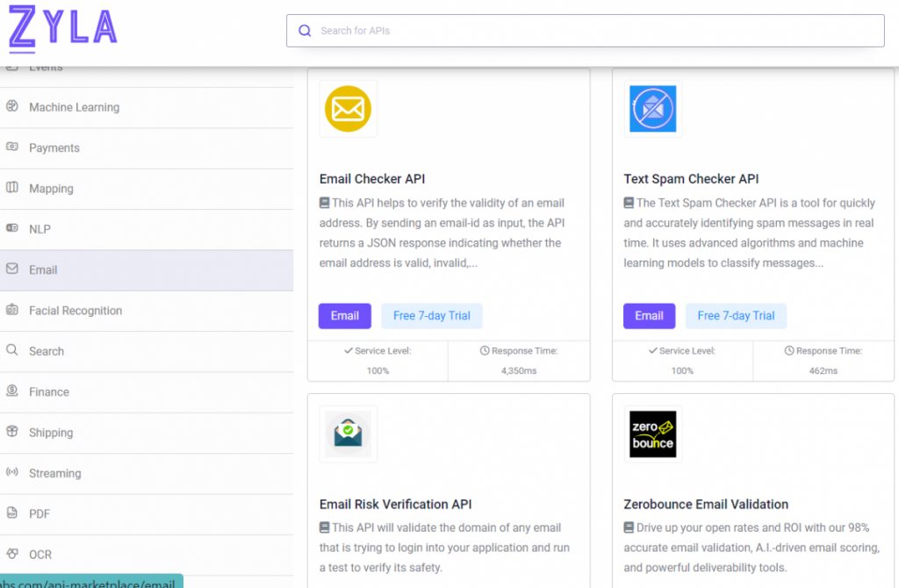The width and height of the screenshot is (899, 588).
Task: Open the PDF category
Action: tap(147, 514)
